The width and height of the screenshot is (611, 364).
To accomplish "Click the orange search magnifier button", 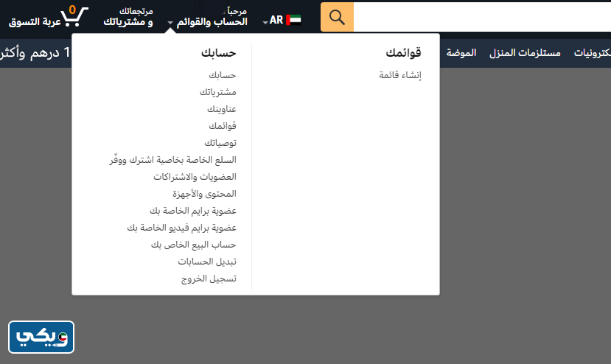I will coord(337,17).
